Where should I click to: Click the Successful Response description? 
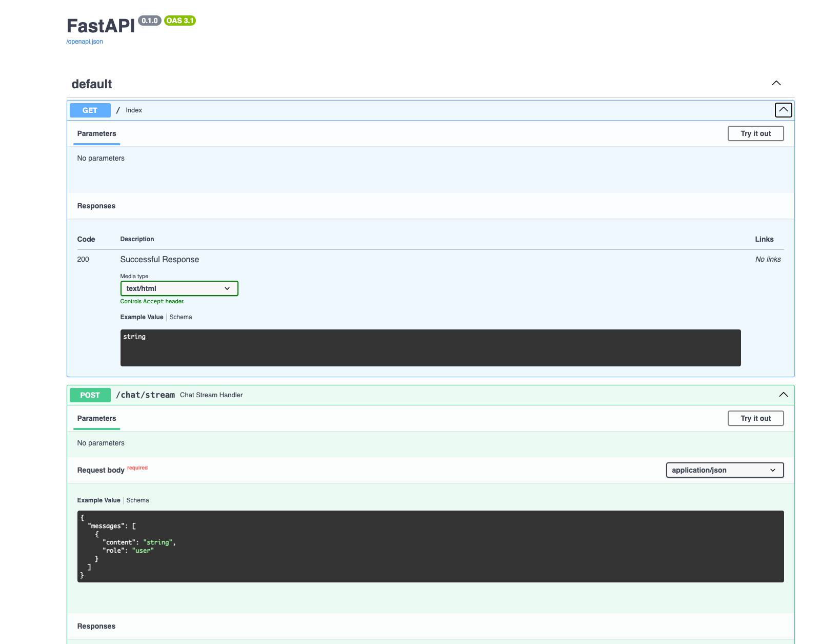point(159,259)
